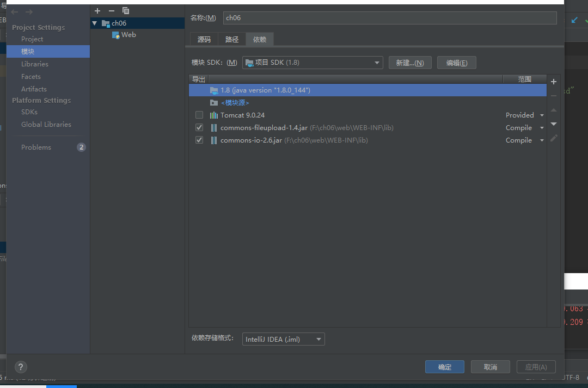Screen dimensions: 588x388
Task: Click the module source folder icon
Action: pyautogui.click(x=214, y=103)
